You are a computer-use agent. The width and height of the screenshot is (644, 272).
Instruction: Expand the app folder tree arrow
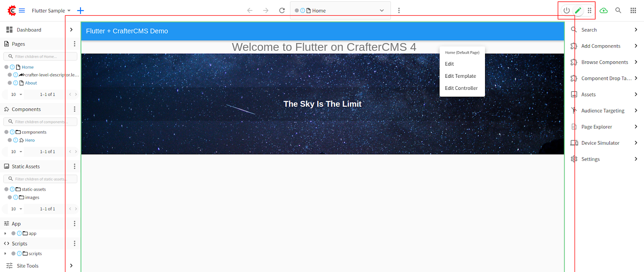pyautogui.click(x=5, y=233)
